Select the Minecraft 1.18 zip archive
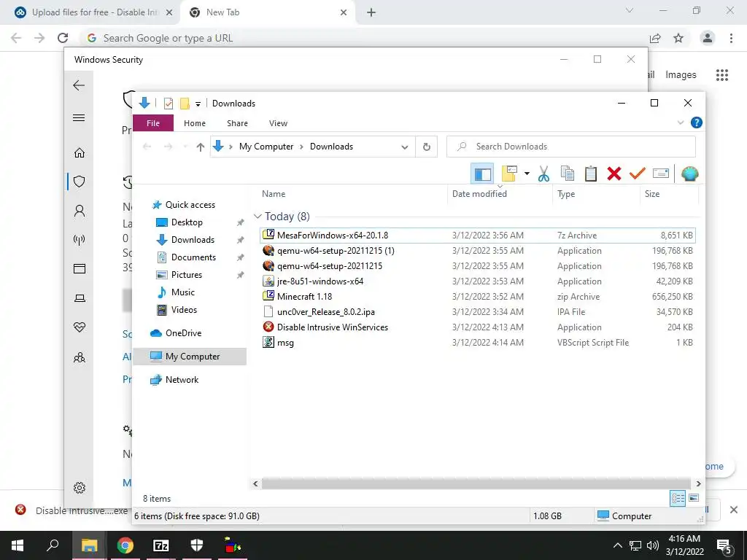Viewport: 747px width, 560px height. click(x=478, y=296)
